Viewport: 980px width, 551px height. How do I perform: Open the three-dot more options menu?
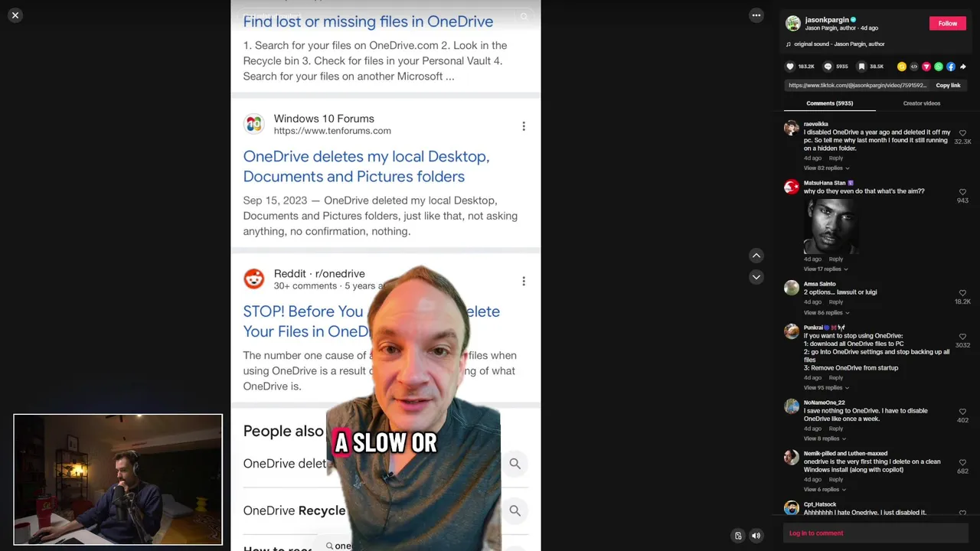[x=756, y=15]
